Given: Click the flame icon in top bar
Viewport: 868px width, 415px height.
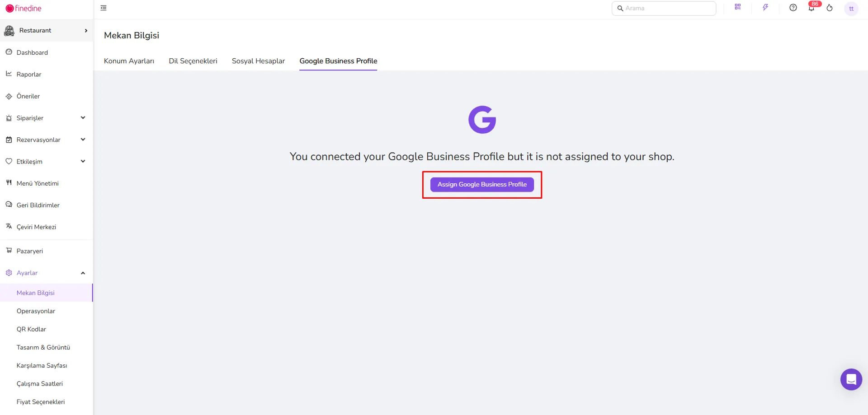Looking at the screenshot, I should pos(830,8).
